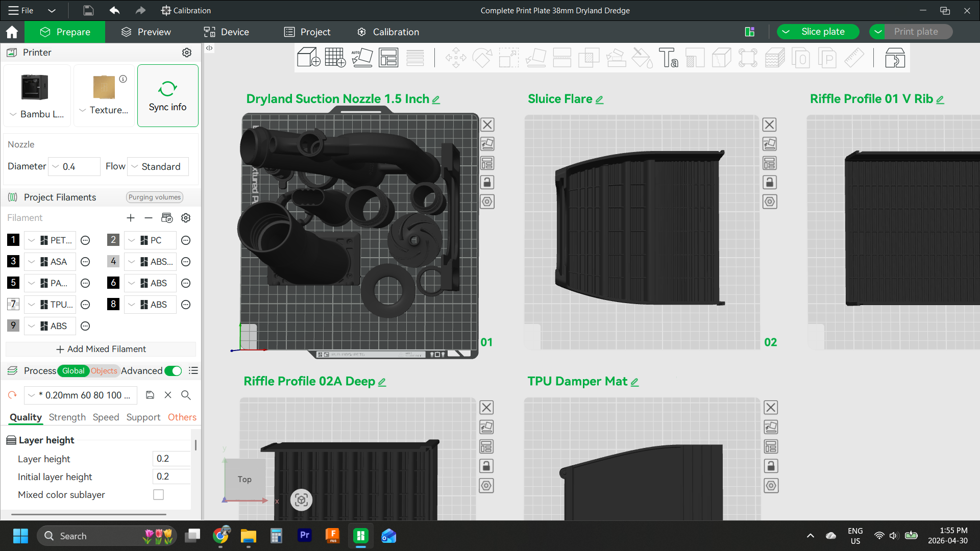The height and width of the screenshot is (551, 980).
Task: Switch to the Preview tab
Action: 145,32
